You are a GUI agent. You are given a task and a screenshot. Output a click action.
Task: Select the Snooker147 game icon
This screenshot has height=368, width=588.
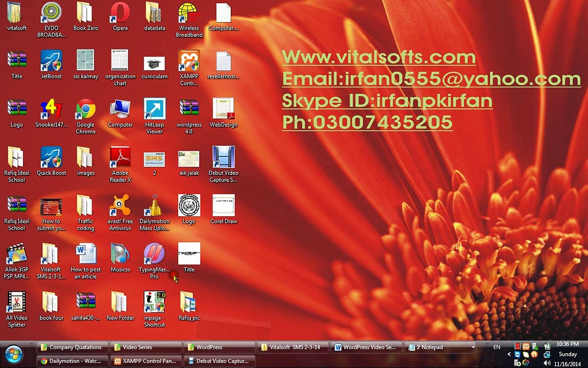coord(52,113)
